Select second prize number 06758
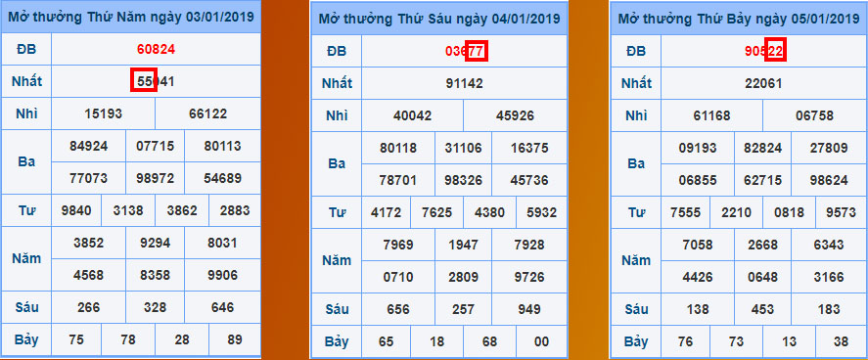The height and width of the screenshot is (360, 868). pos(814,116)
